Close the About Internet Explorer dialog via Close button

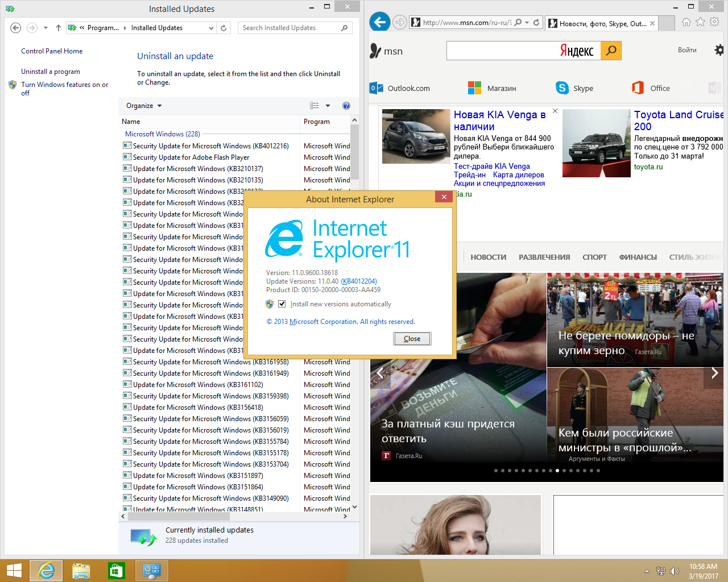tap(412, 339)
